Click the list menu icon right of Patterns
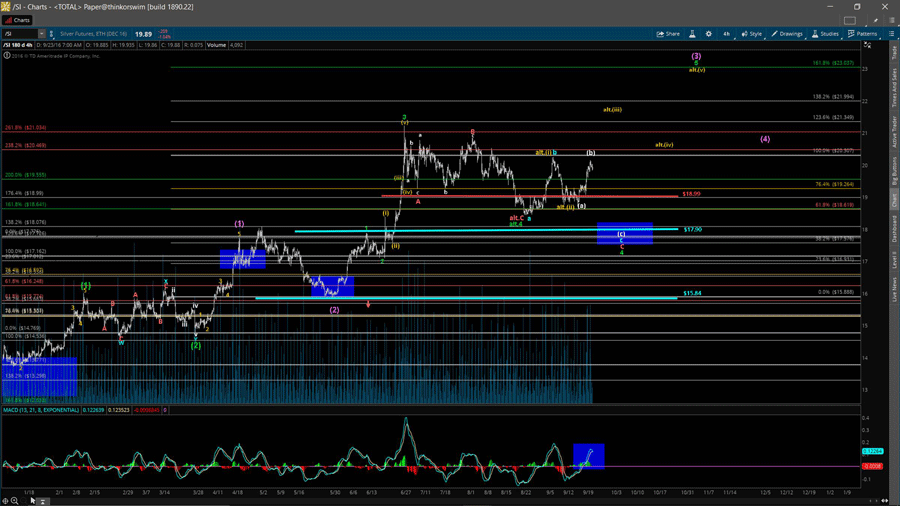900x506 pixels. click(x=891, y=34)
